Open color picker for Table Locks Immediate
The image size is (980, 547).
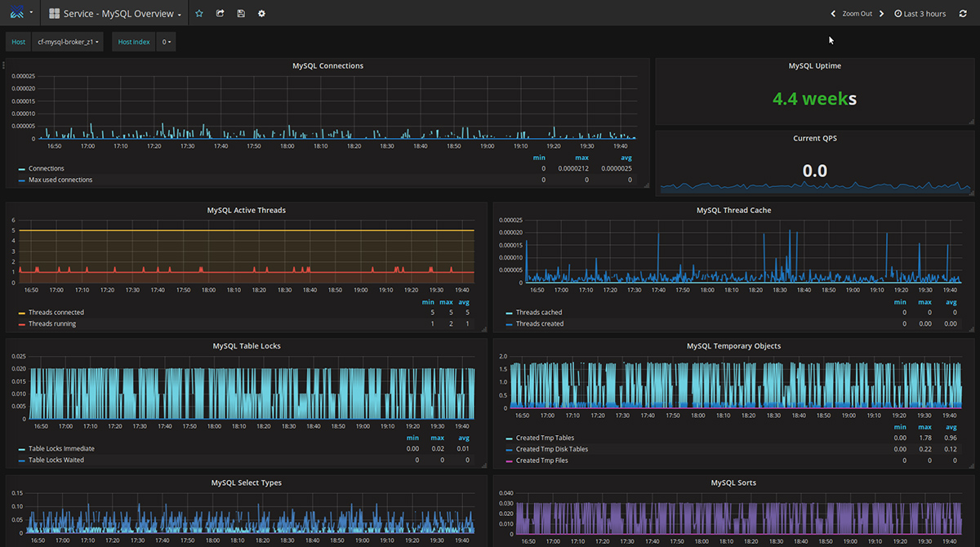pos(21,449)
